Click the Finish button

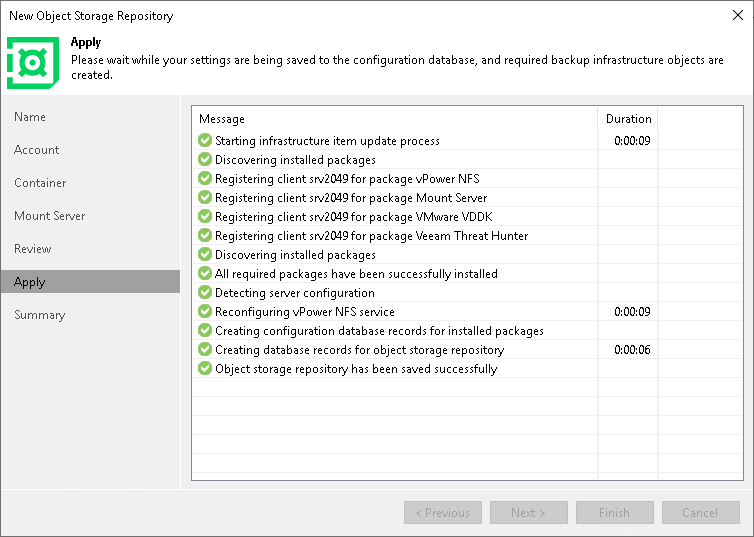[x=615, y=512]
